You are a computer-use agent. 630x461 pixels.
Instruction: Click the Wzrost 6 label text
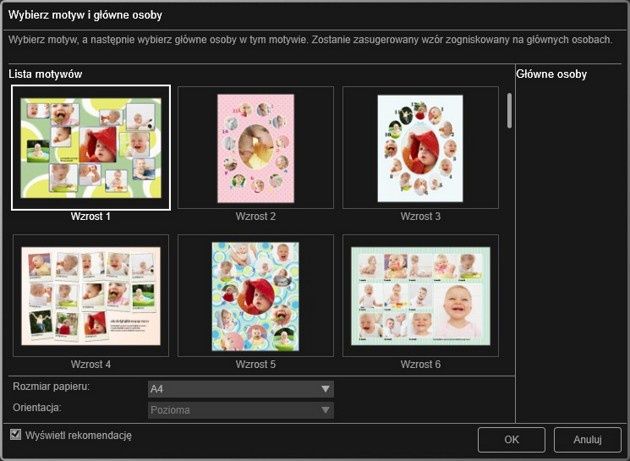coord(420,365)
